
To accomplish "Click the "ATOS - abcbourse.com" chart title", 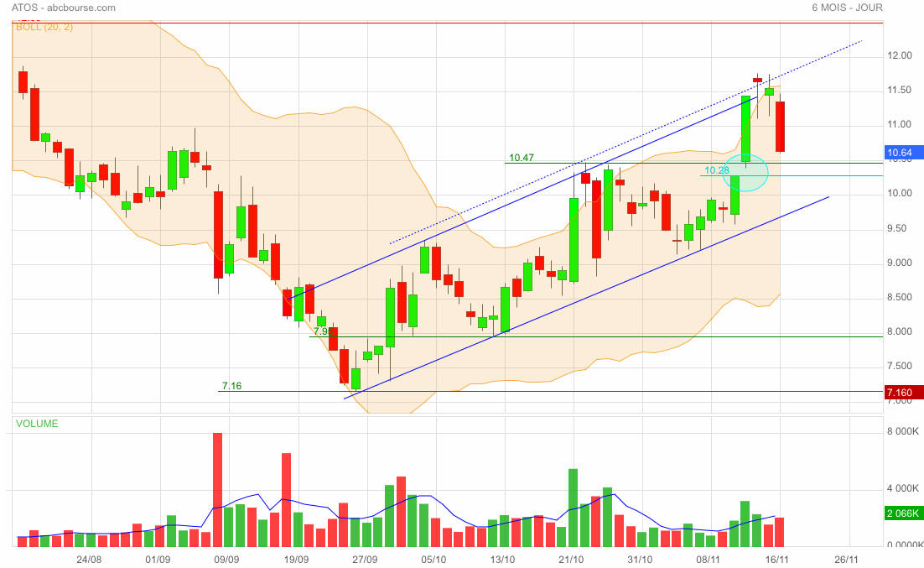I will [64, 8].
